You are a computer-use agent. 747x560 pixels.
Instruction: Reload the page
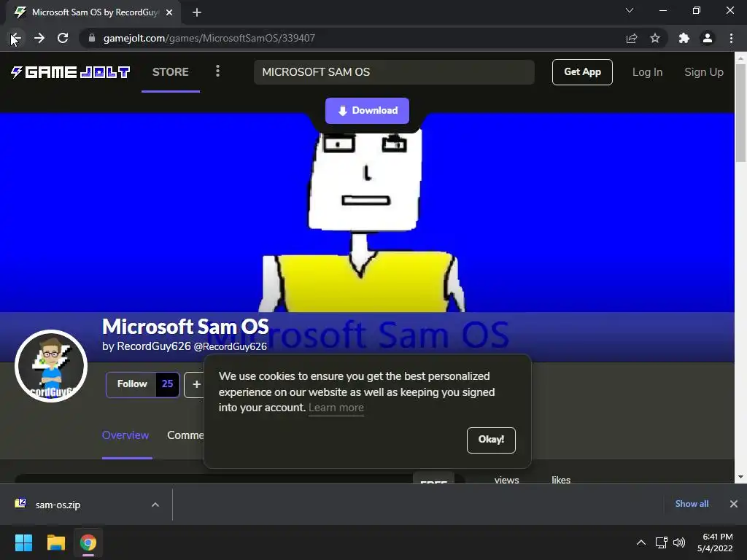[63, 38]
